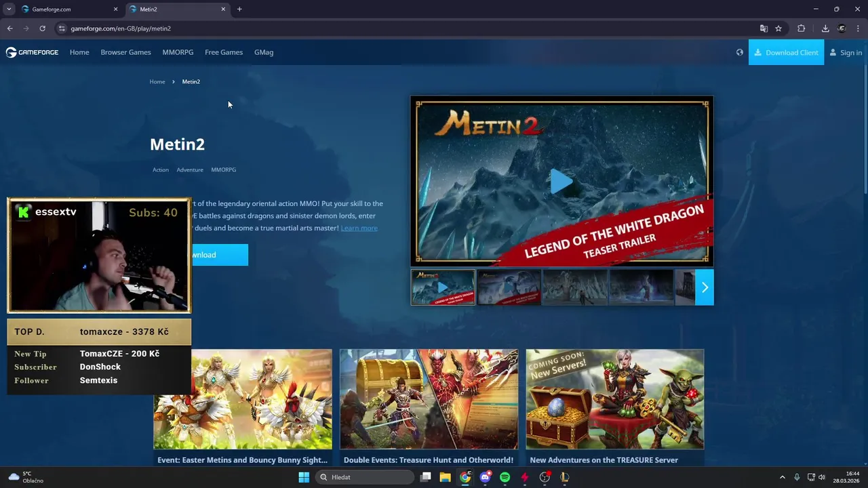Click the Action genre tag
The height and width of the screenshot is (488, 868).
161,169
